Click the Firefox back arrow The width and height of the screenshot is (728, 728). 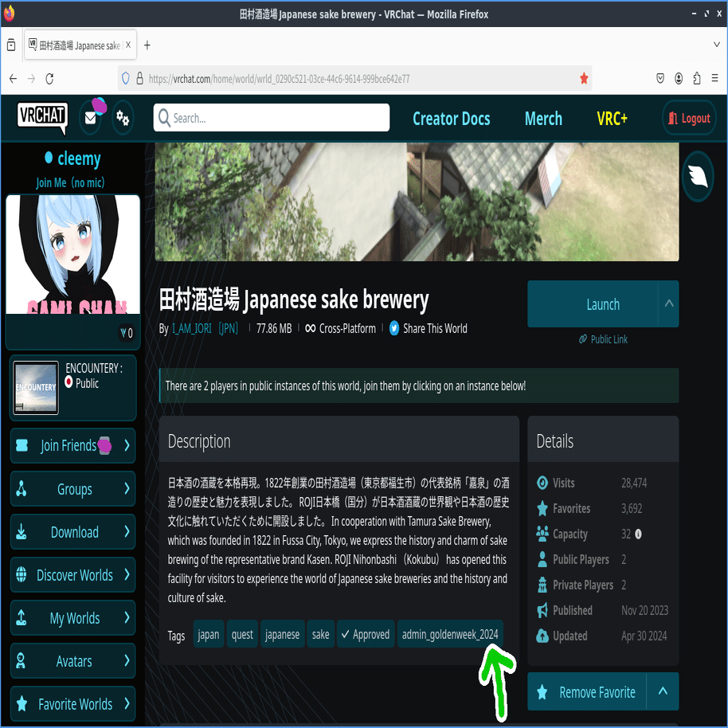point(13,79)
